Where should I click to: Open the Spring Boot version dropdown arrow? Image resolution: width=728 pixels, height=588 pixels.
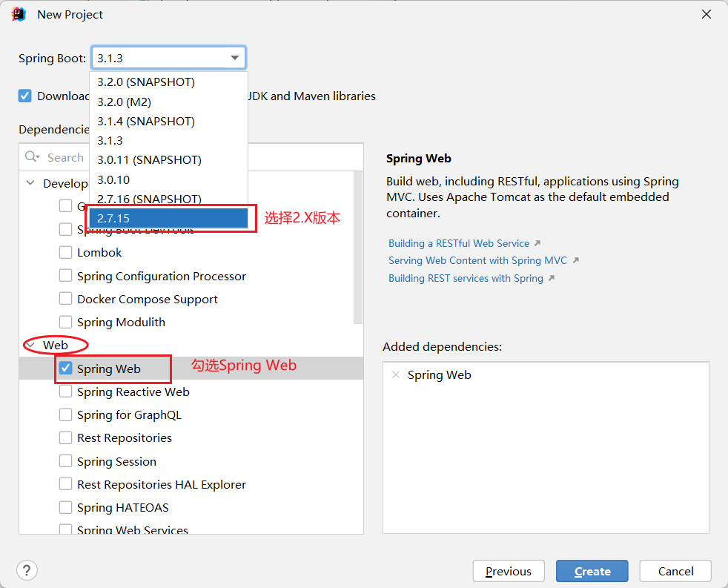[x=234, y=58]
